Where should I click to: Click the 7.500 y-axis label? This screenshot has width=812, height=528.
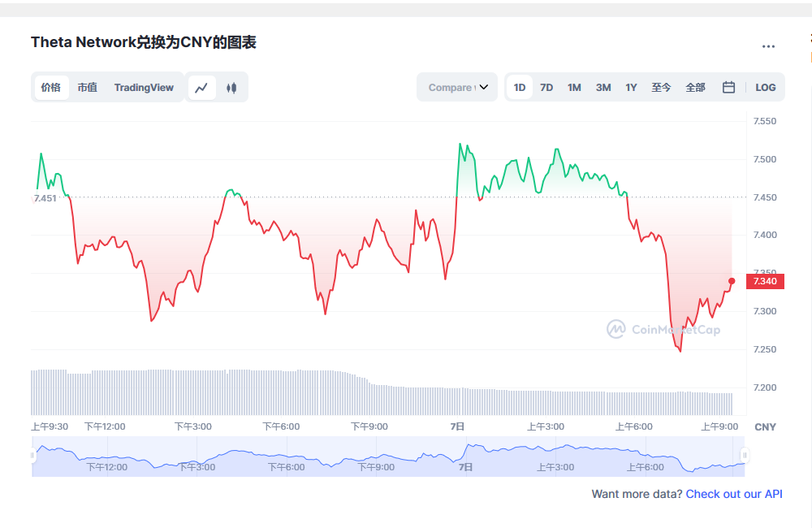765,159
